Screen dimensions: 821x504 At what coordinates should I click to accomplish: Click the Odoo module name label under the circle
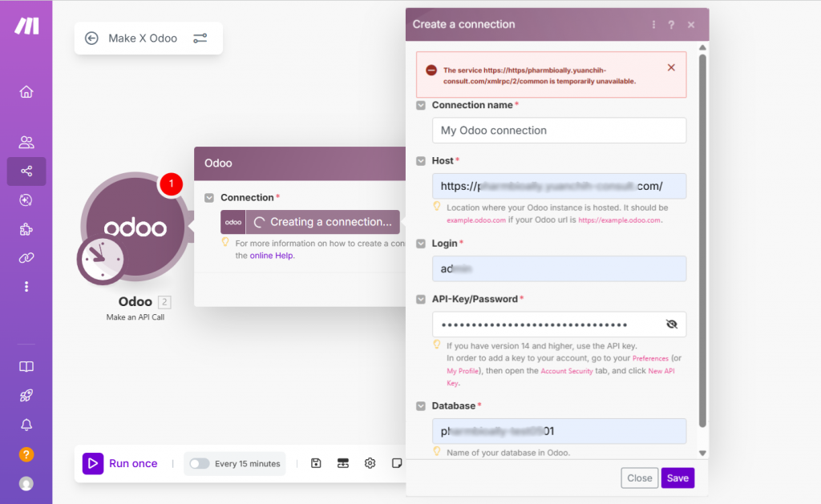135,301
